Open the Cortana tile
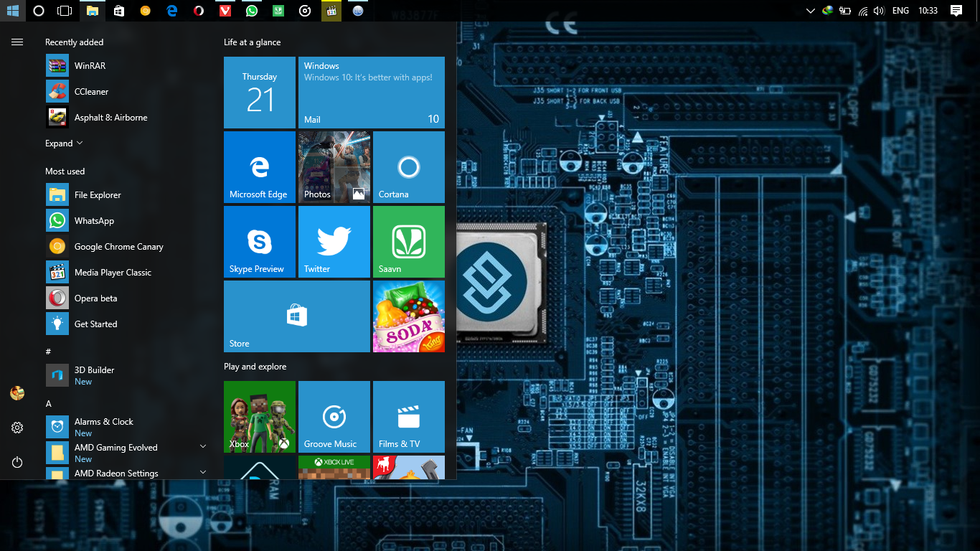The height and width of the screenshot is (551, 980). tap(409, 167)
